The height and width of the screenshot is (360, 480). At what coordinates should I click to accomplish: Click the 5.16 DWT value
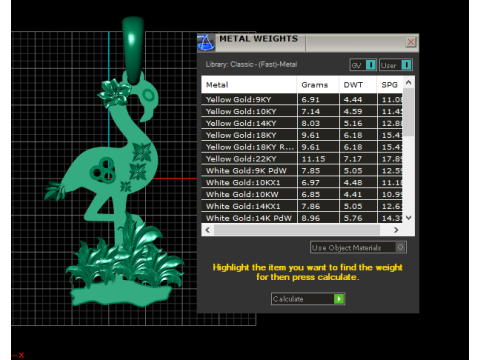pos(353,123)
